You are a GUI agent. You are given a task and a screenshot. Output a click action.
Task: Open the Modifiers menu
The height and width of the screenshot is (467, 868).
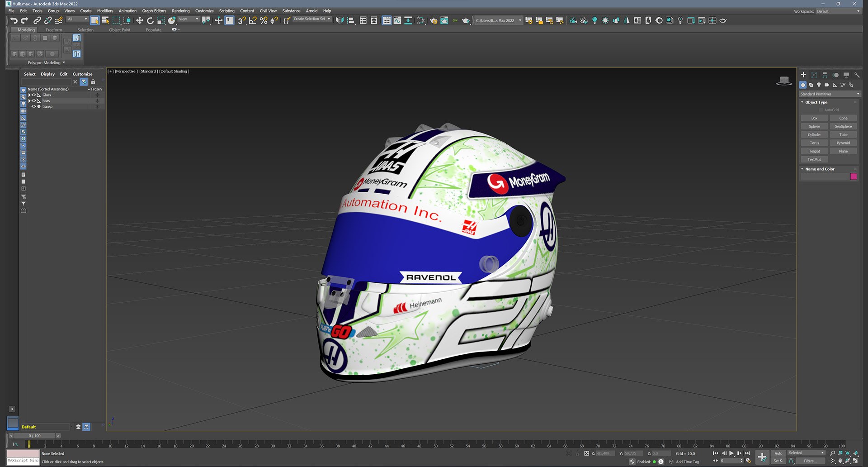click(x=105, y=11)
